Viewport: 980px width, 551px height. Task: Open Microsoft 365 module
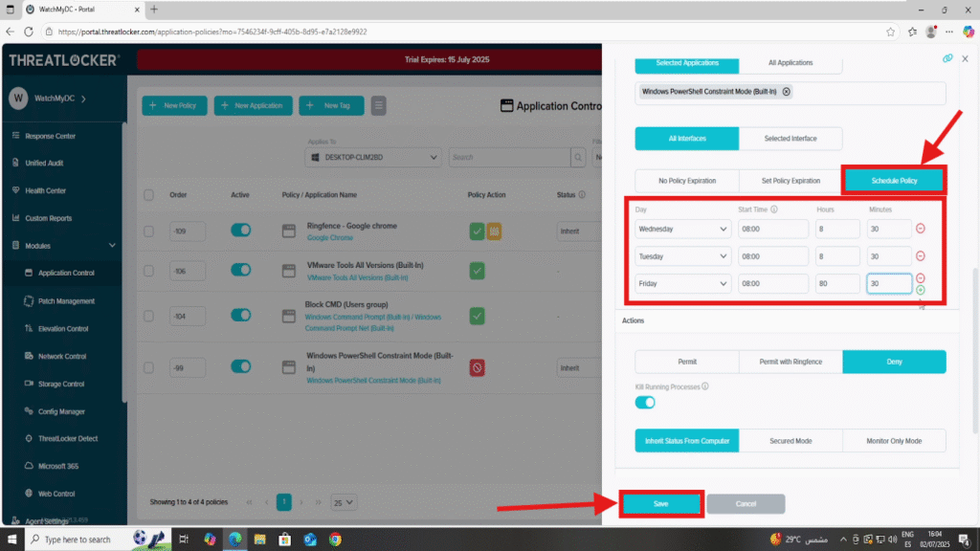58,466
